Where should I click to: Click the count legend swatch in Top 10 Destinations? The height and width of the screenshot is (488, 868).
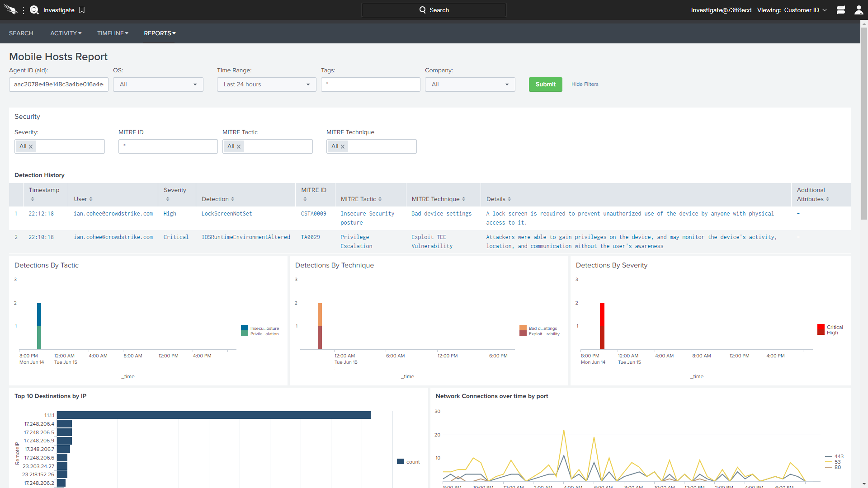click(x=401, y=462)
